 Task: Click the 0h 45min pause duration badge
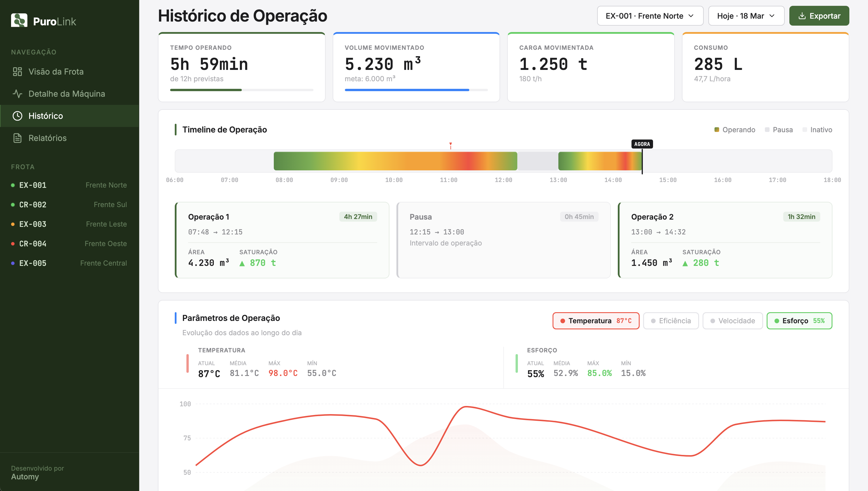click(x=579, y=217)
